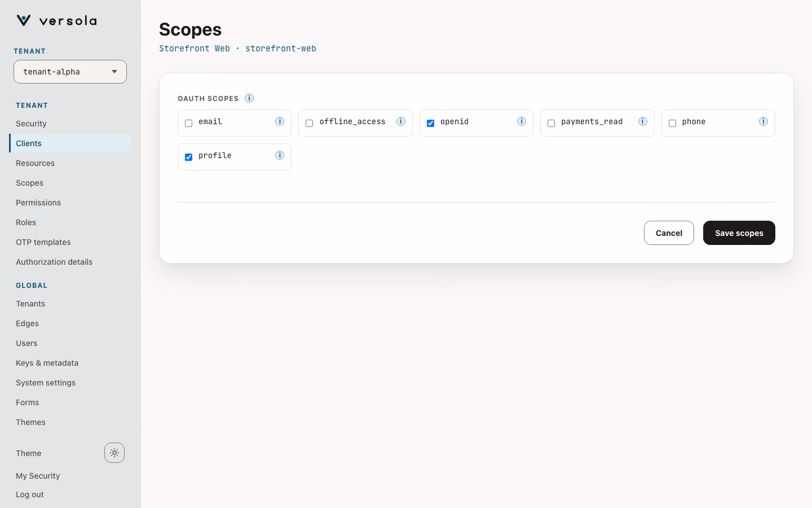Open Security in the sidebar

pyautogui.click(x=70, y=124)
